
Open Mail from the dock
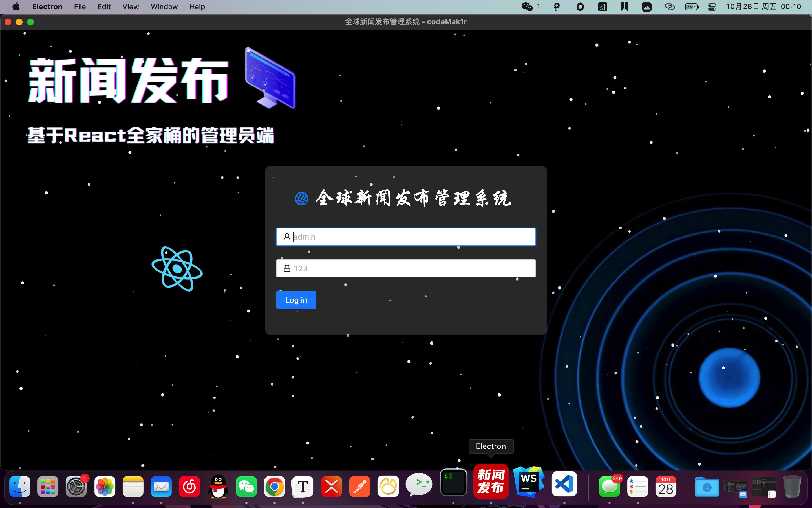161,487
